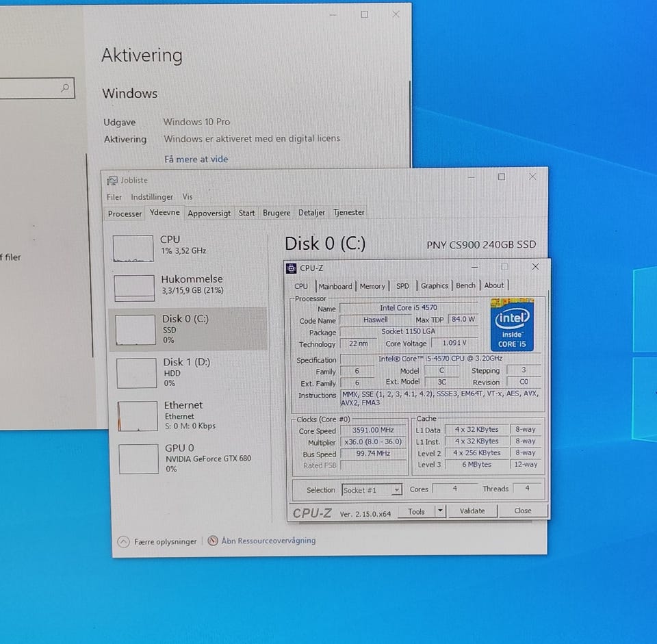Click the PNY CS900 240GB SSD label
The width and height of the screenshot is (657, 644).
coord(481,245)
